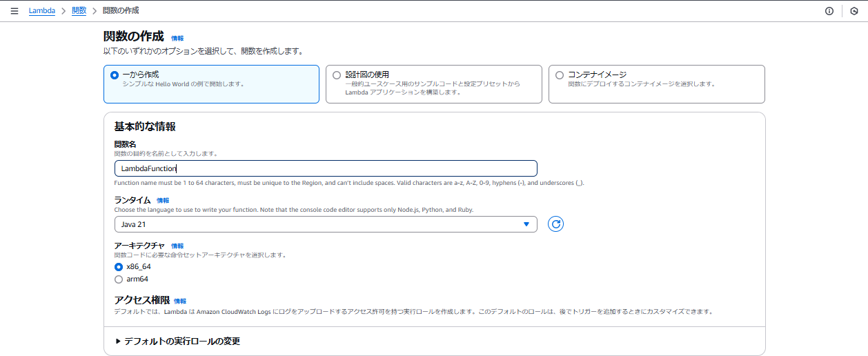Click the 関数名 input field

point(326,168)
